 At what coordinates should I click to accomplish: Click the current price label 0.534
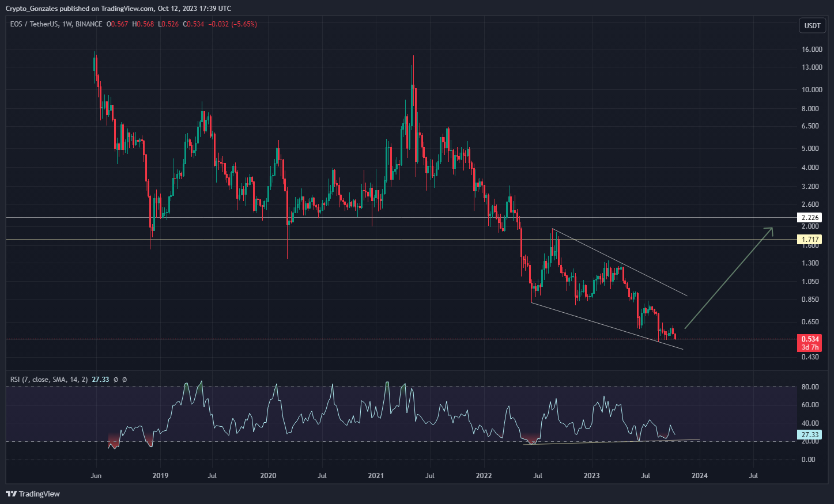810,339
